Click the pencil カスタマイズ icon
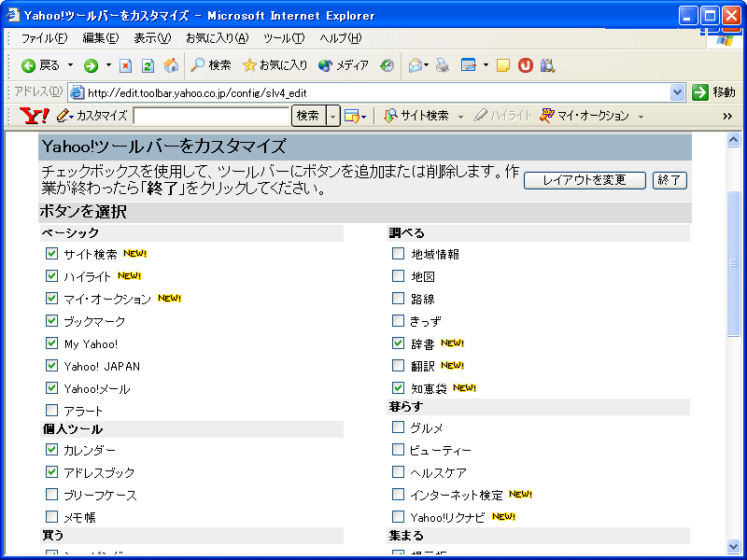747x560 pixels. point(63,116)
